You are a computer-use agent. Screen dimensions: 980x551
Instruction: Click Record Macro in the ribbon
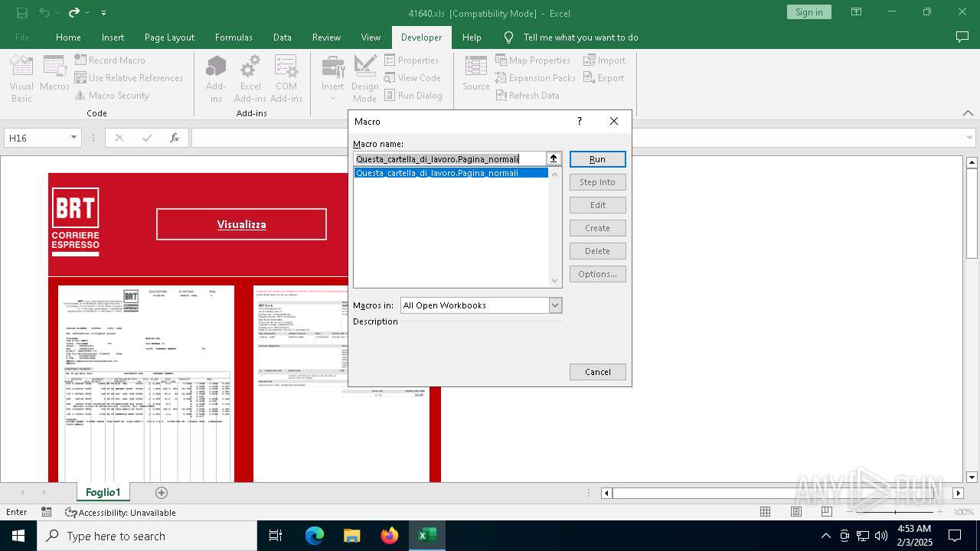pos(109,60)
